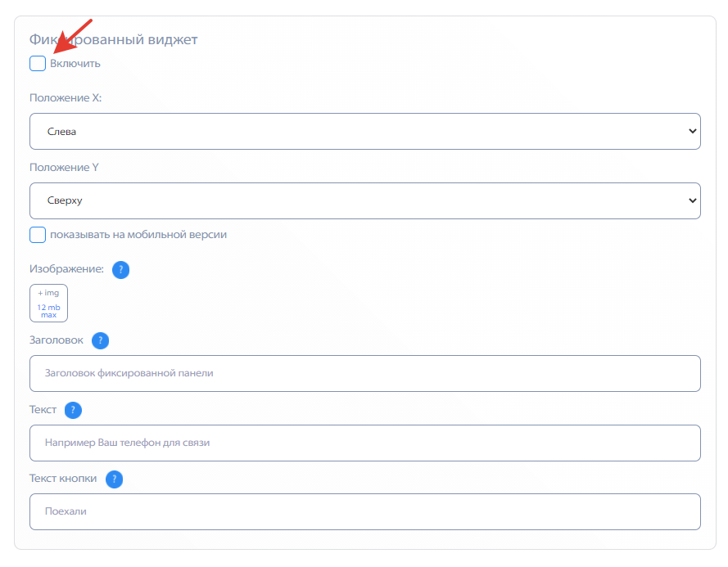Viewport: 728px width, 567px height.
Task: Open the Положение X dropdown showing Слева
Action: (x=365, y=131)
